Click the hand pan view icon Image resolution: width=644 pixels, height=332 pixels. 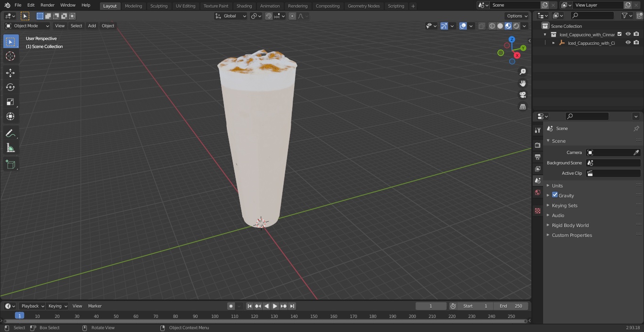(x=523, y=83)
